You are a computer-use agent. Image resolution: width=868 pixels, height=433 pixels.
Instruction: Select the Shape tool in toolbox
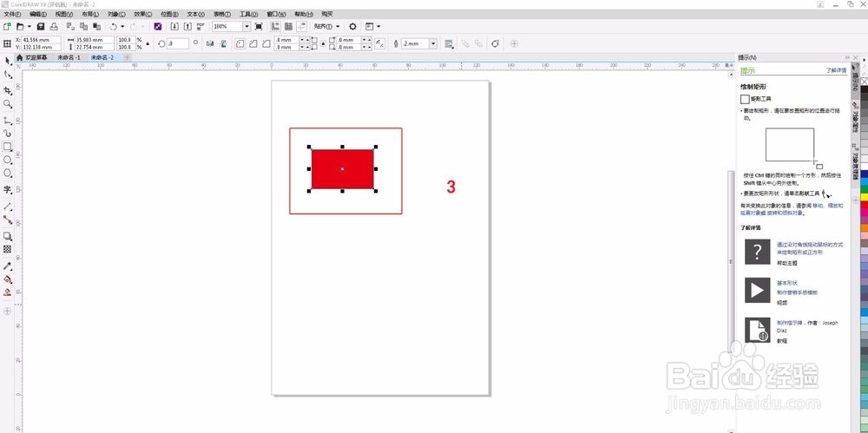click(7, 75)
